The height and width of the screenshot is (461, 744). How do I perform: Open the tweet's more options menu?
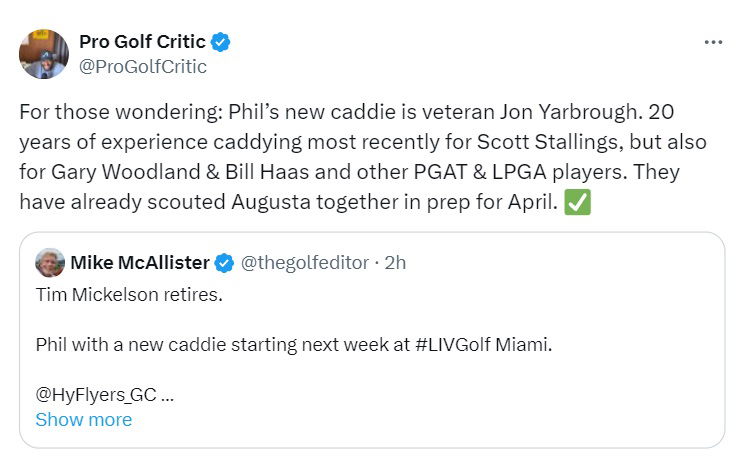[712, 43]
